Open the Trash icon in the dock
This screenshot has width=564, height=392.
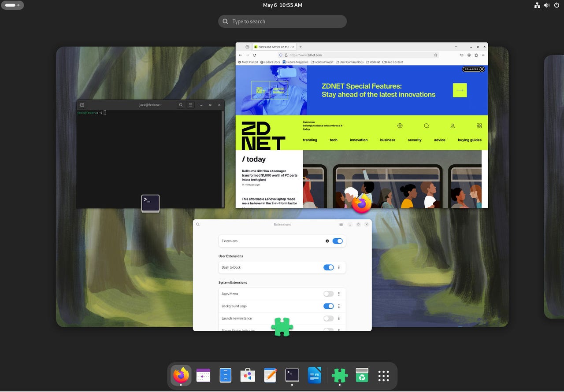pos(362,375)
